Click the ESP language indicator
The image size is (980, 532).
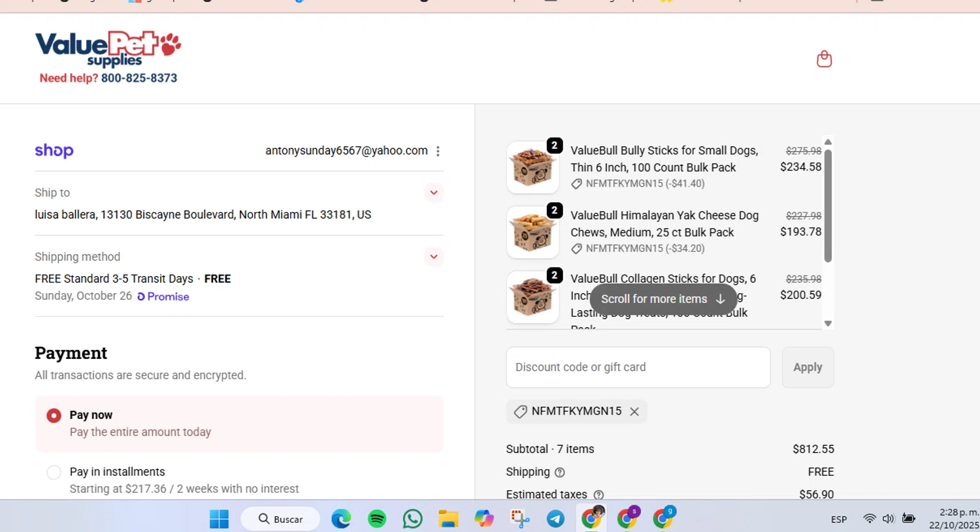pos(839,520)
